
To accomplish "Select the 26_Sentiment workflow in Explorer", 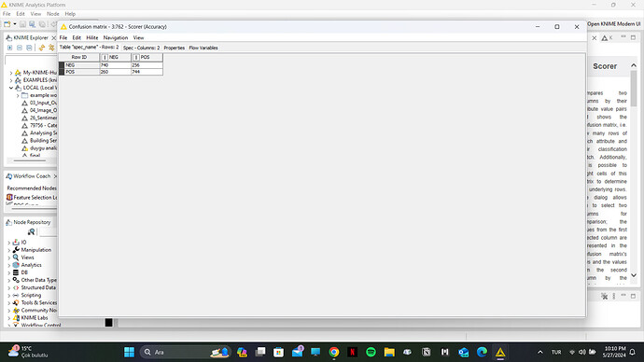I will pos(40,118).
